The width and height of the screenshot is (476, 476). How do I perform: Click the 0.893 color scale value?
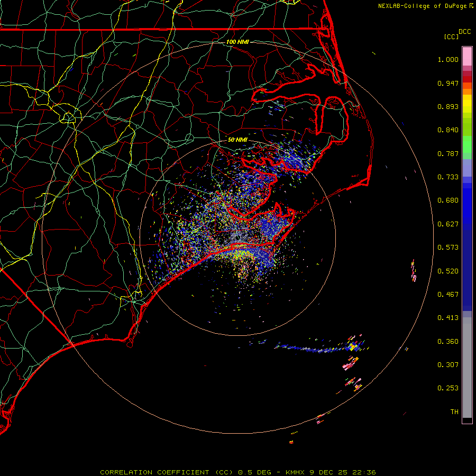click(x=448, y=106)
